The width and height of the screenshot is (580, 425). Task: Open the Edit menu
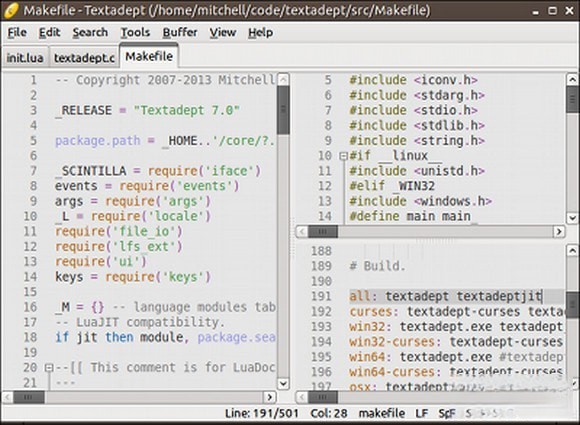[x=50, y=33]
